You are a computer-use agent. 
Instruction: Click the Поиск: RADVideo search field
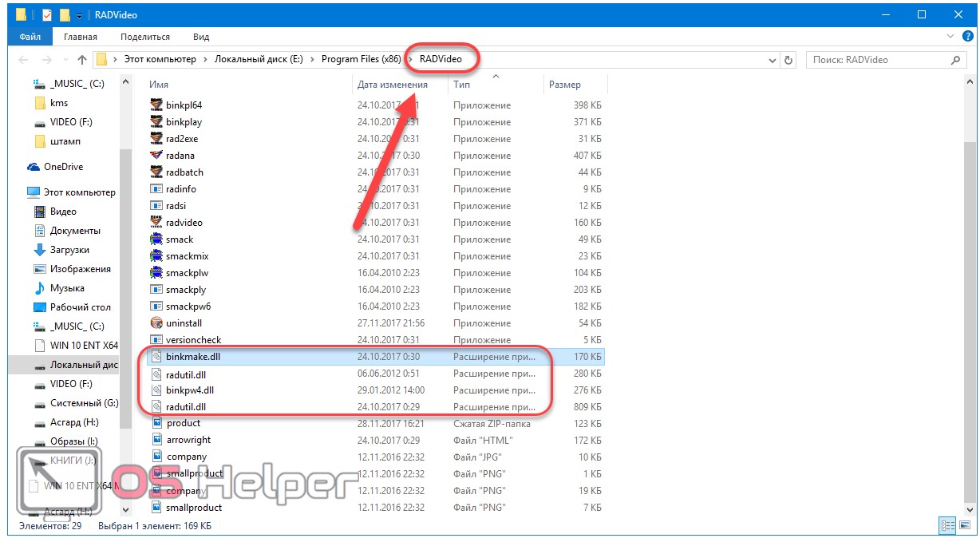point(878,60)
